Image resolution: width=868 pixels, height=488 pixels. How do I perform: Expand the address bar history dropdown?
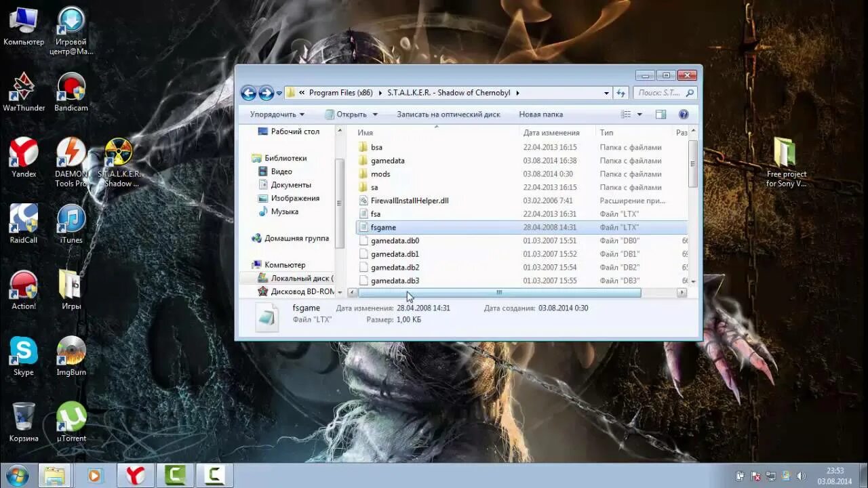[x=606, y=93]
